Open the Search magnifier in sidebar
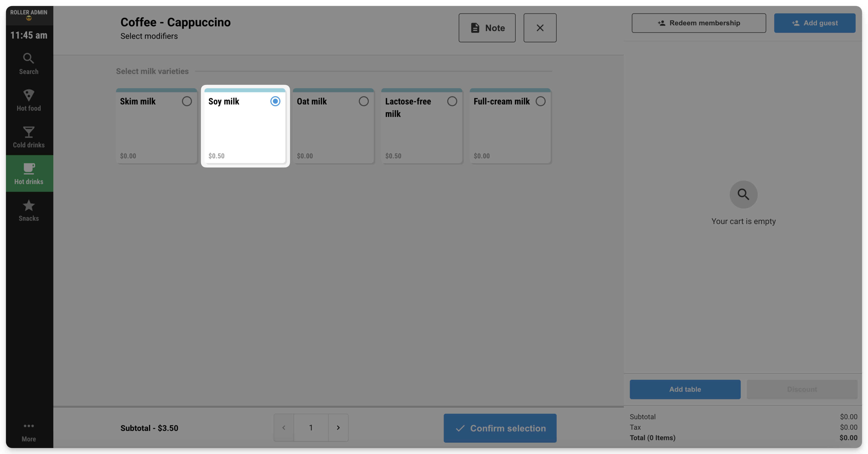 tap(29, 58)
